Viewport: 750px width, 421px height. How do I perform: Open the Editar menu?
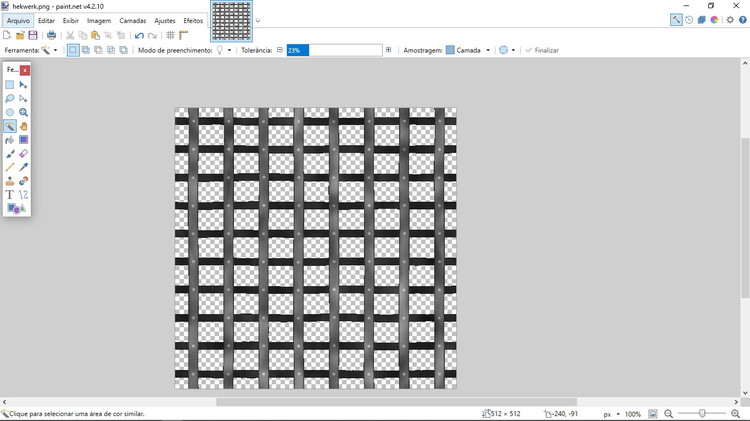click(46, 21)
